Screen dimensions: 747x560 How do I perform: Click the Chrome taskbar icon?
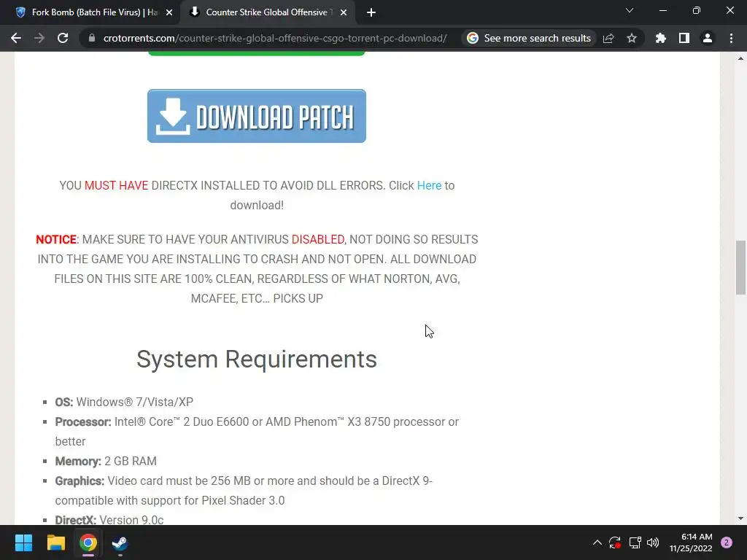pyautogui.click(x=88, y=542)
